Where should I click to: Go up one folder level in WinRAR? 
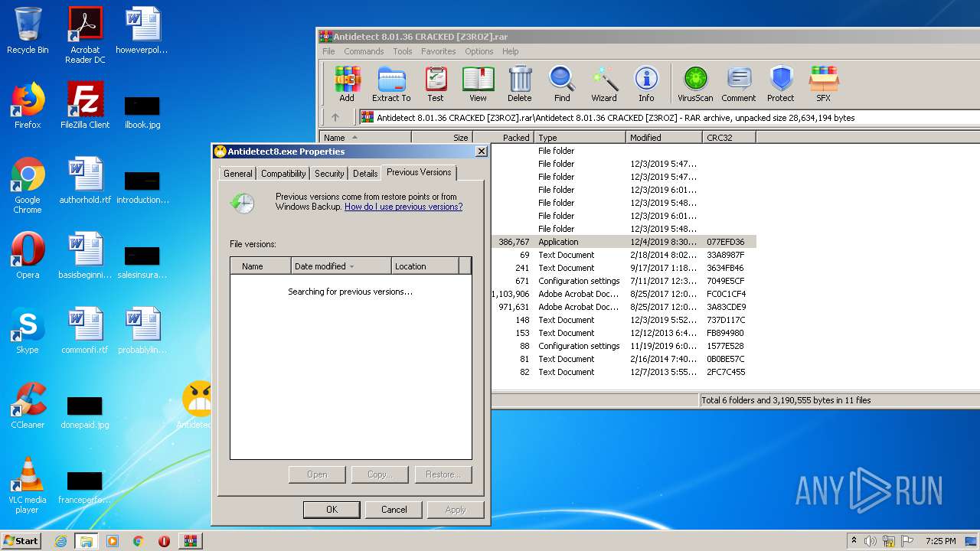335,117
